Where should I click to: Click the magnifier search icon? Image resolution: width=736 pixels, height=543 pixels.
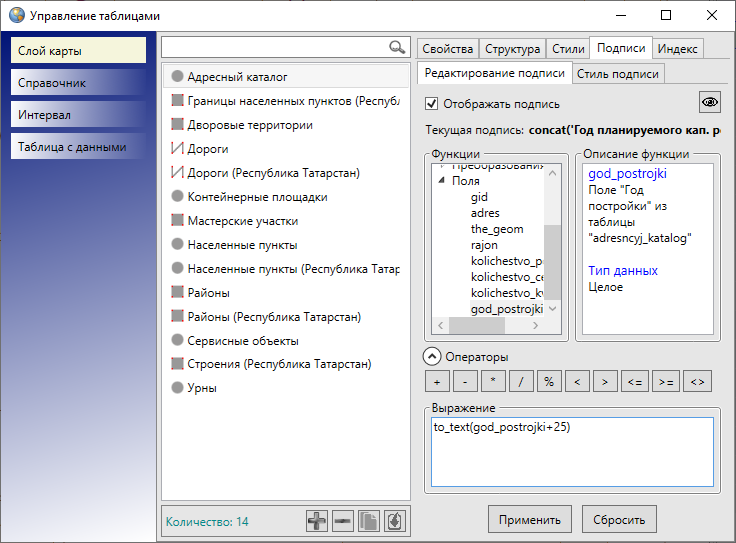397,47
